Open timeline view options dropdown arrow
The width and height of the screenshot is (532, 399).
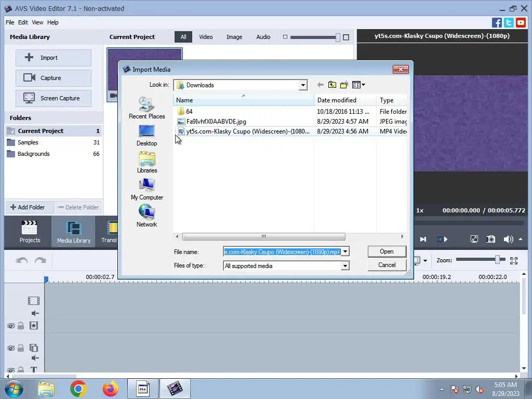(x=425, y=261)
